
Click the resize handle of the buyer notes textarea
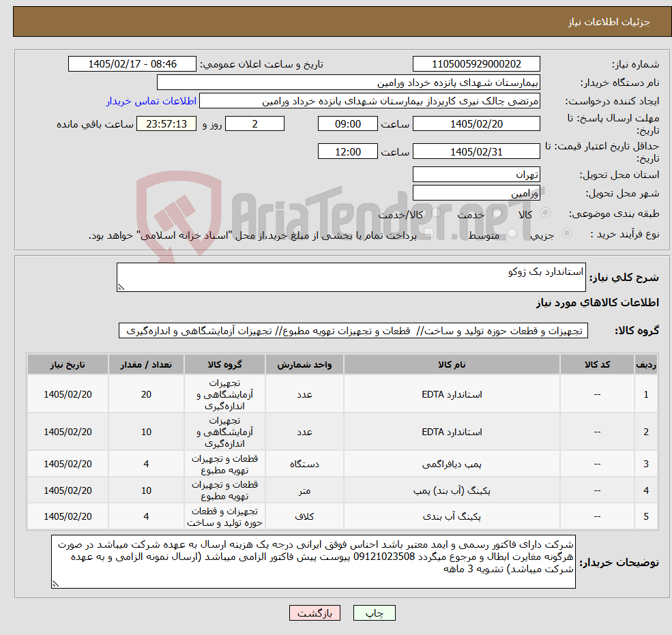click(x=55, y=584)
